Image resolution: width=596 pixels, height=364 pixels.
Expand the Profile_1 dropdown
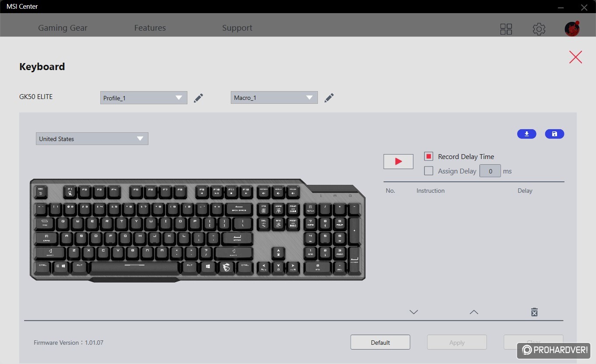[144, 98]
